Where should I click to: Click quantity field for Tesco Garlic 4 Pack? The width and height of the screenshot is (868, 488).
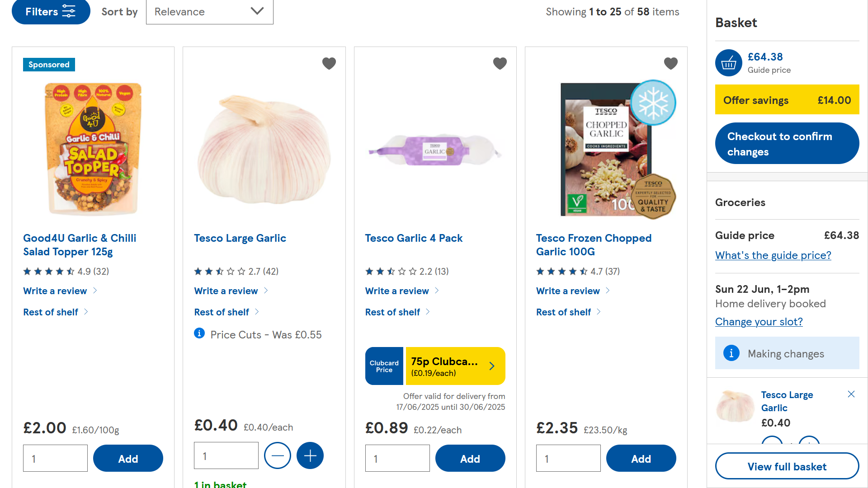[397, 459]
